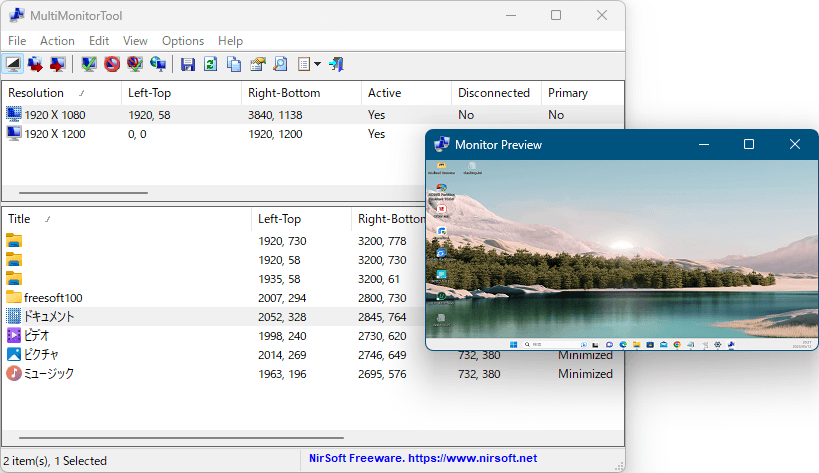The height and width of the screenshot is (473, 819).
Task: Select the freesoft100 window entry
Action: click(x=53, y=297)
